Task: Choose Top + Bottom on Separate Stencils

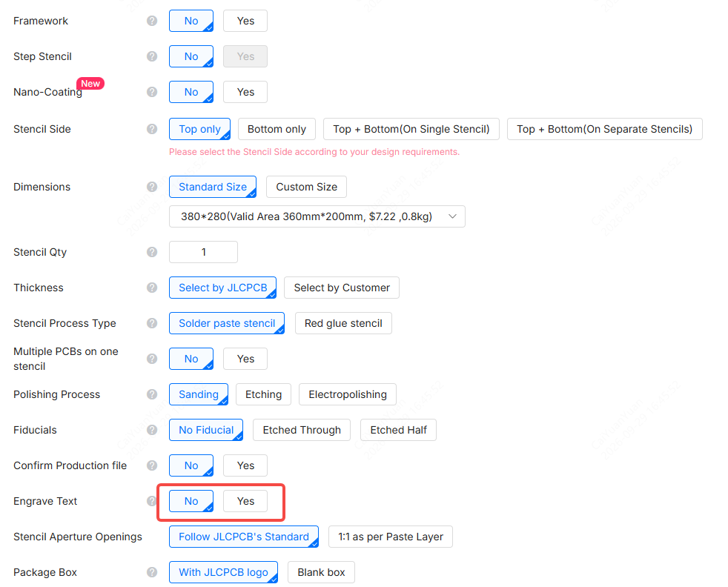Action: coord(604,129)
